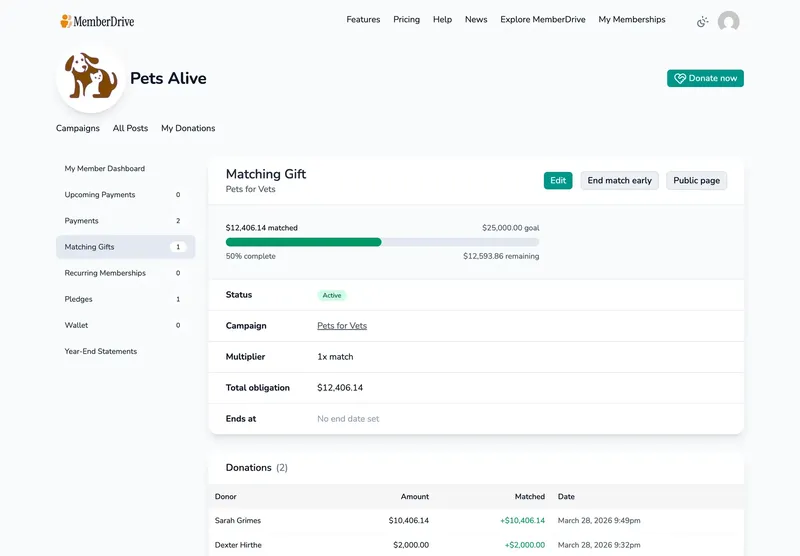Open My Memberships
Image resolution: width=800 pixels, height=556 pixels.
(632, 19)
